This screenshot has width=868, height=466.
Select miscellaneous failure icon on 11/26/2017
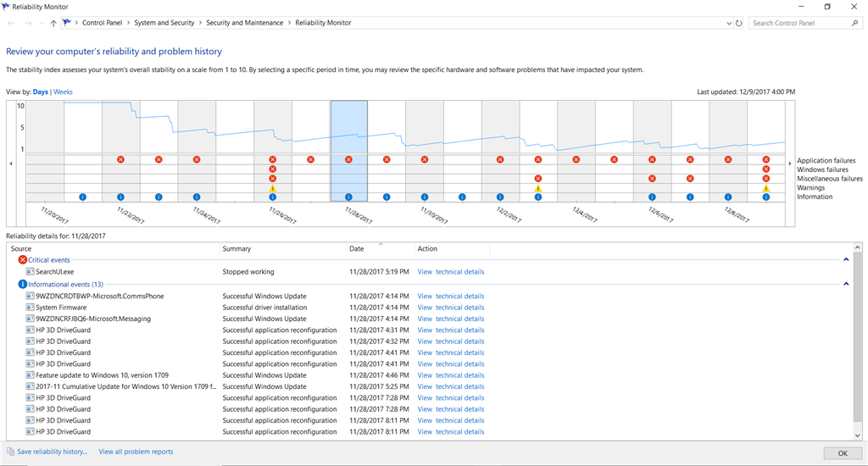point(272,179)
